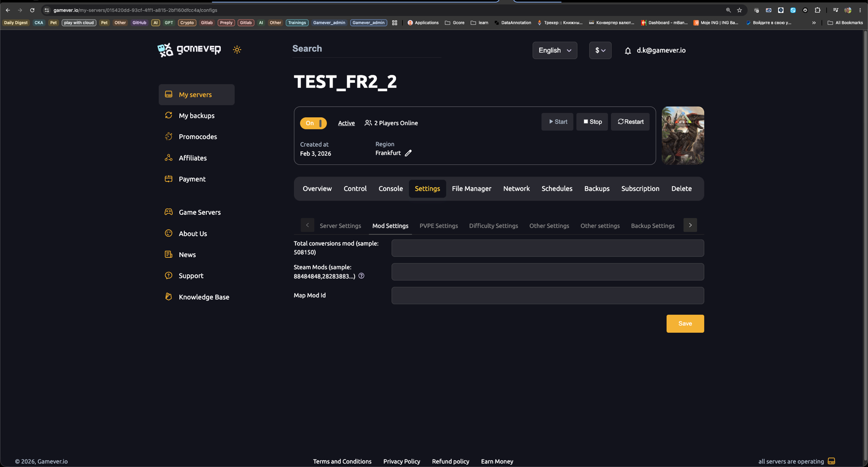Toggle the server On switch
The image size is (868, 467).
tap(313, 123)
